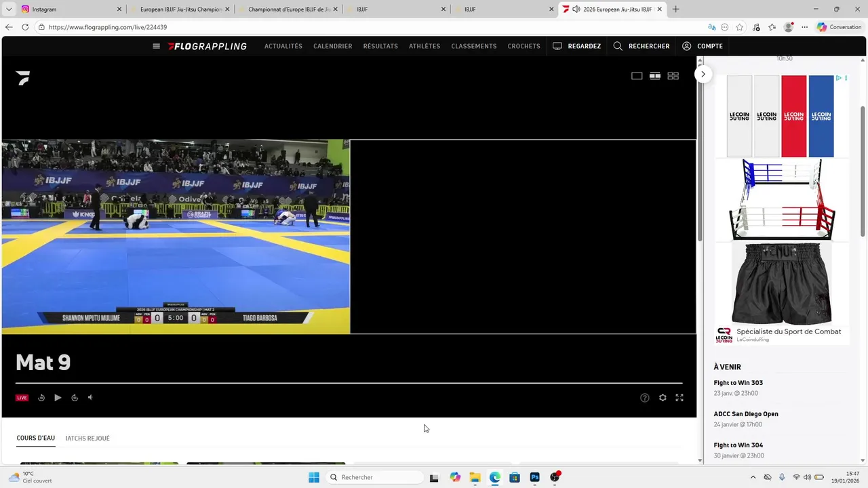Rewind the live stream ten seconds

[x=41, y=398]
